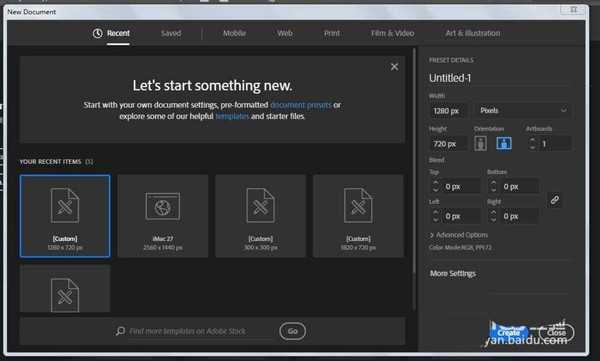600x361 pixels.
Task: Open the Print presets tab
Action: pos(332,33)
